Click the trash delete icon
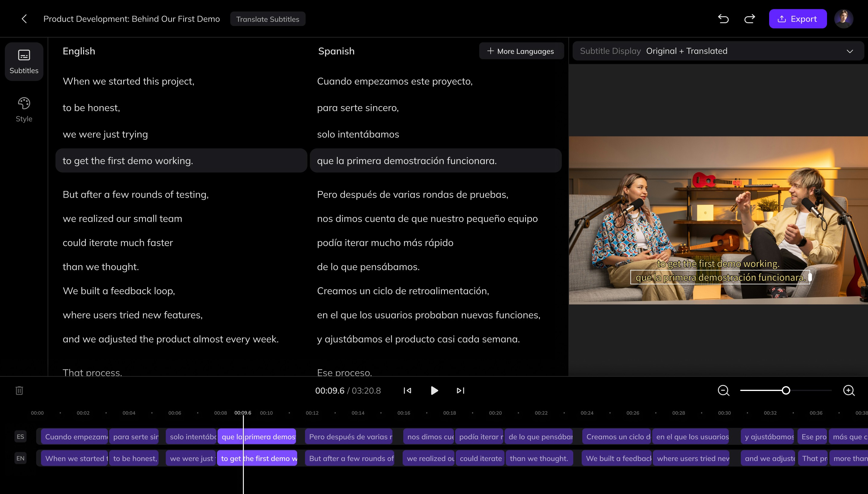This screenshot has width=868, height=494. pos(19,390)
